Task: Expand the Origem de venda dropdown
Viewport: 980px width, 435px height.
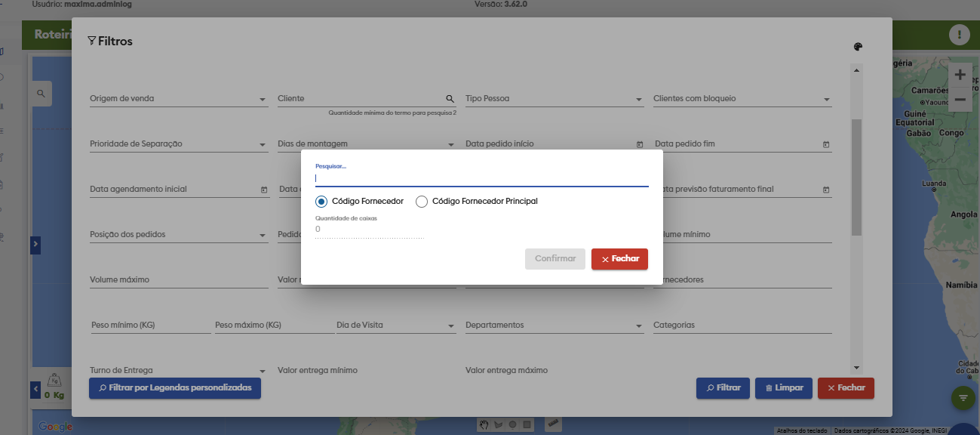Action: (262, 100)
